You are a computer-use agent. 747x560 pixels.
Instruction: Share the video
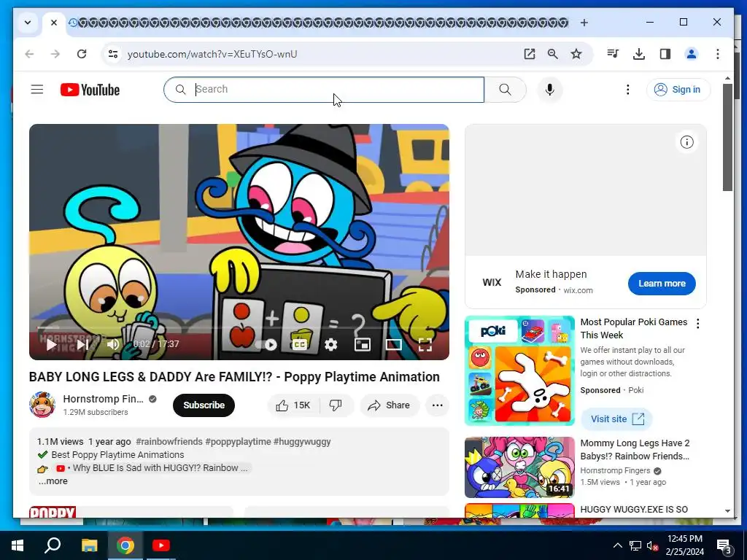[390, 405]
